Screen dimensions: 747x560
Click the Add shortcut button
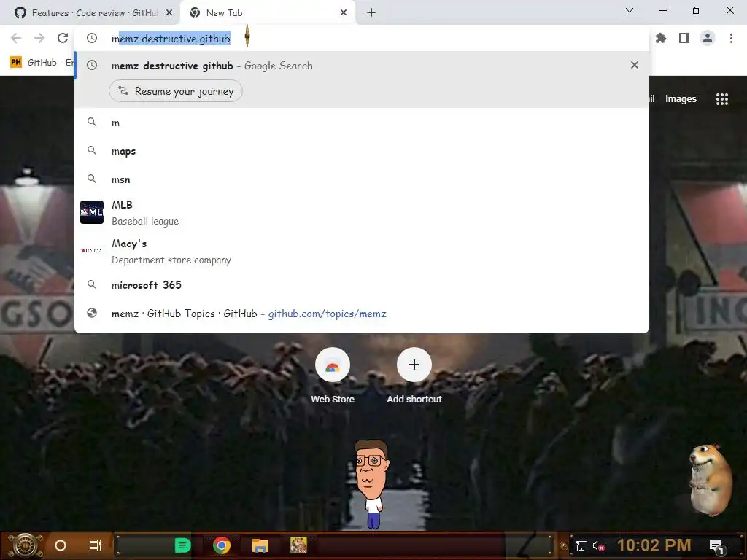tap(414, 376)
